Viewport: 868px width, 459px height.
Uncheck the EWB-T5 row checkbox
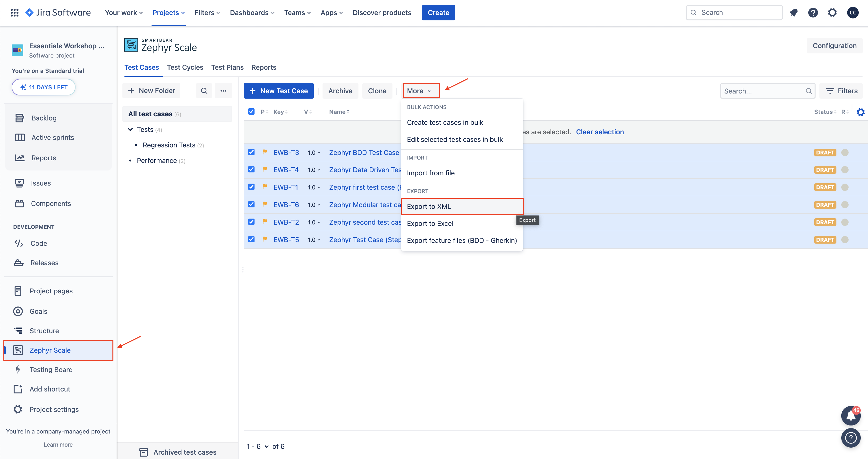tap(251, 239)
